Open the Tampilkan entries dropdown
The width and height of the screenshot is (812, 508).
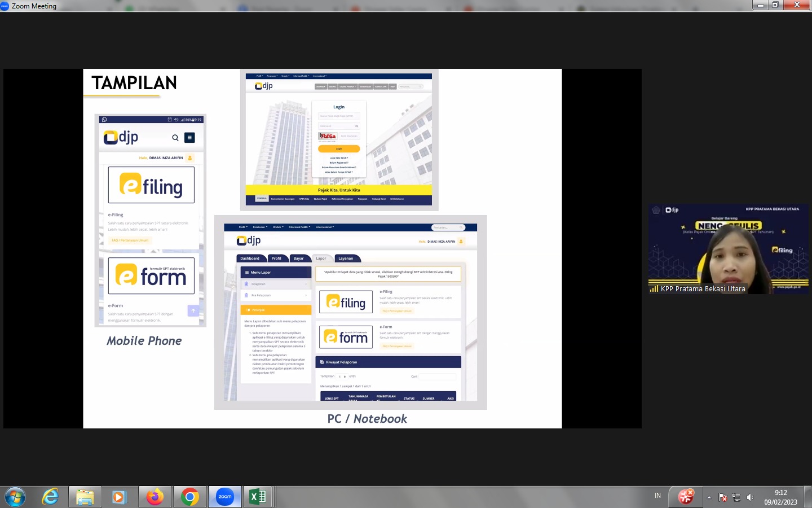pyautogui.click(x=342, y=376)
